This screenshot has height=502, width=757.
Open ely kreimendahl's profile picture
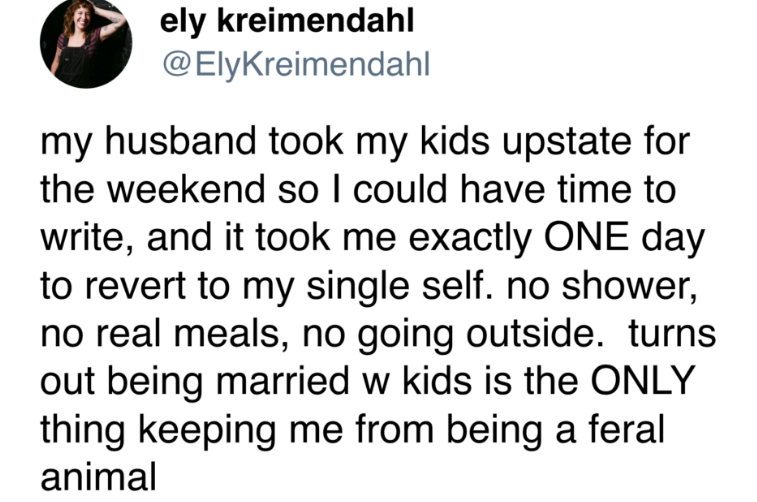tap(85, 43)
